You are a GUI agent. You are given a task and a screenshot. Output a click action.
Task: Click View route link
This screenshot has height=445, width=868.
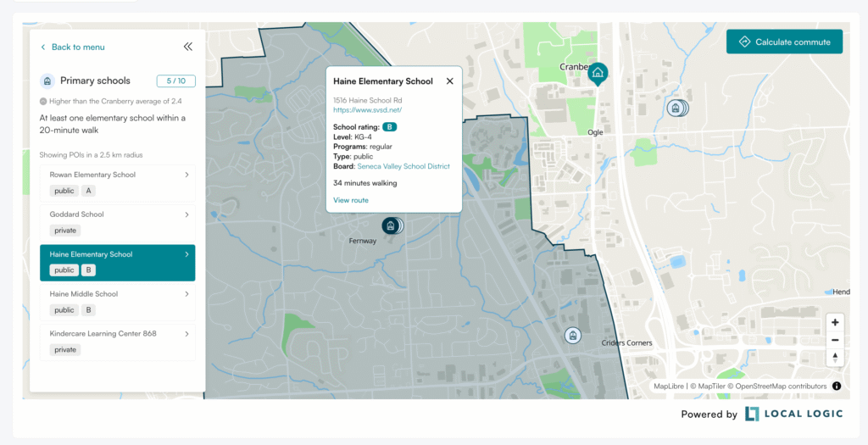[350, 200]
